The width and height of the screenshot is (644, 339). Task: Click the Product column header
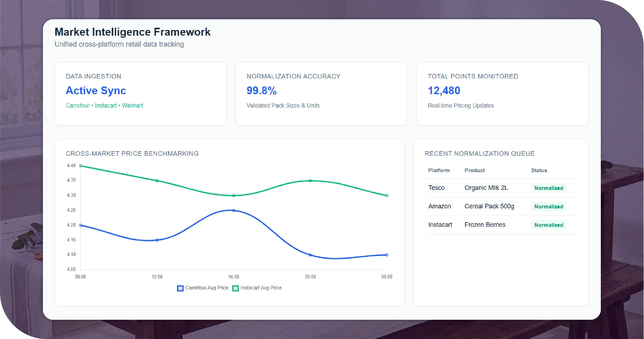(474, 170)
